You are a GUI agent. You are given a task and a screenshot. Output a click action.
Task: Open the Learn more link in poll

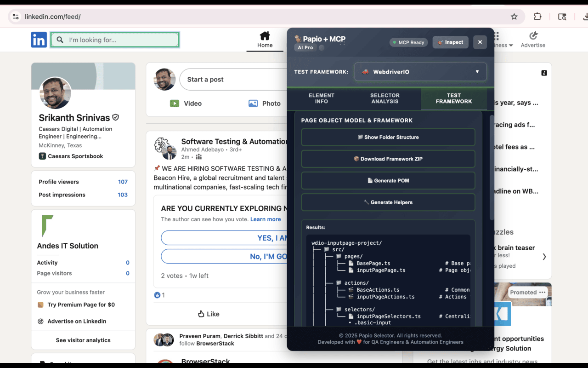[266, 219]
